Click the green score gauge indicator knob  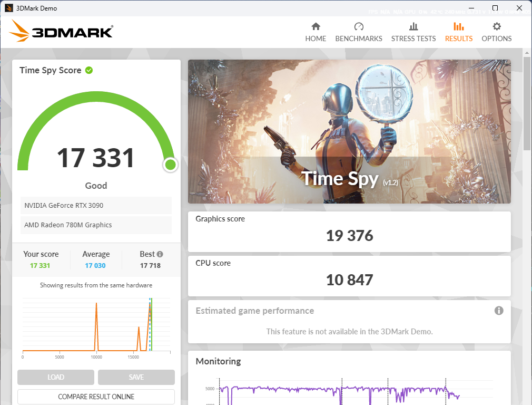click(170, 165)
